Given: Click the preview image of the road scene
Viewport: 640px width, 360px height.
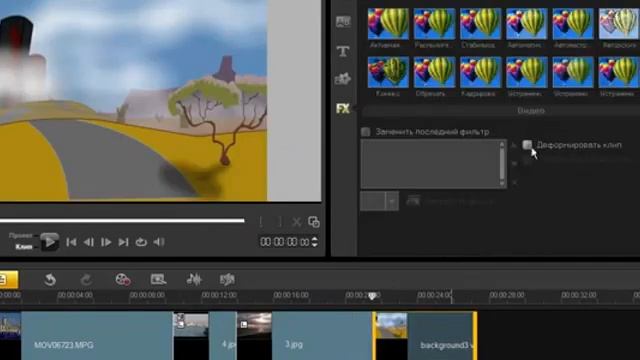Looking at the screenshot, I should pyautogui.click(x=133, y=100).
